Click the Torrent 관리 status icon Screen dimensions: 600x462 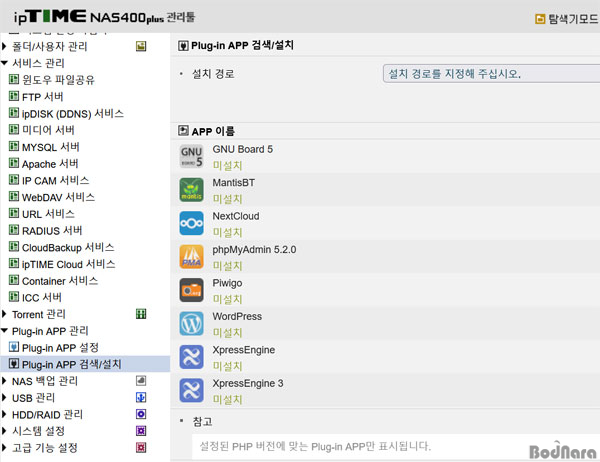[141, 314]
